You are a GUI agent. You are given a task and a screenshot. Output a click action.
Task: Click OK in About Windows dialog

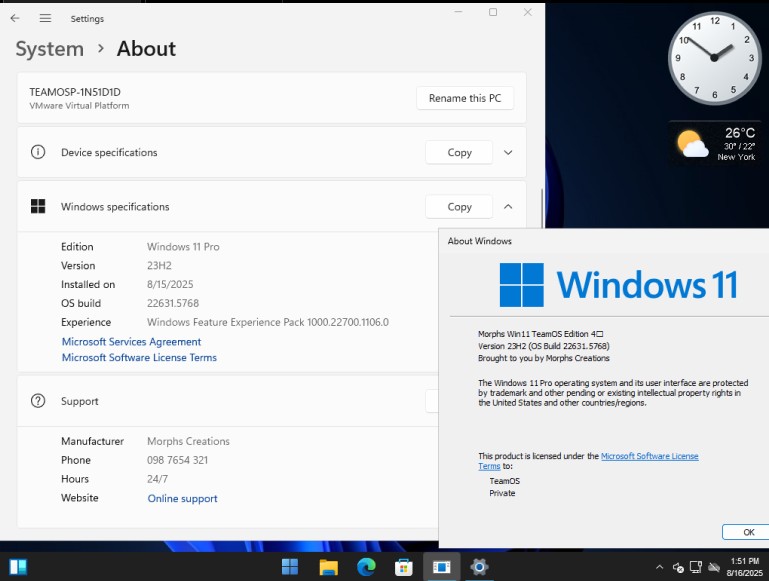[x=745, y=532]
